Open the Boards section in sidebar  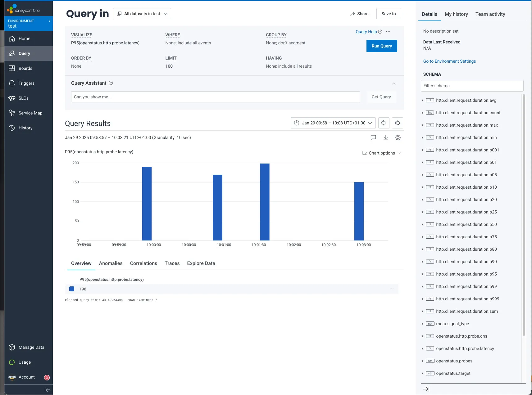click(25, 68)
